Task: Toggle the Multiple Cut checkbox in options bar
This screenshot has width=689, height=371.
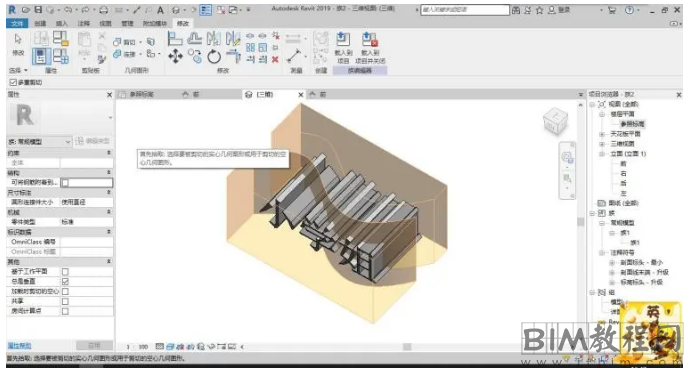Action: pos(13,82)
